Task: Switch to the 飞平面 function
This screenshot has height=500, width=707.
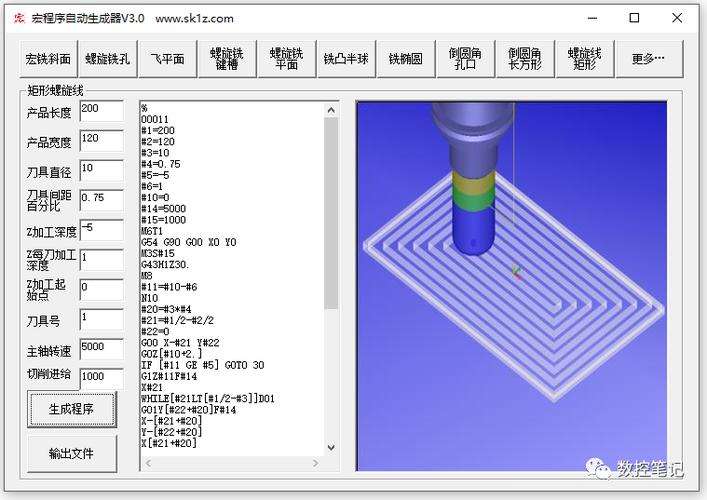Action: pos(168,59)
